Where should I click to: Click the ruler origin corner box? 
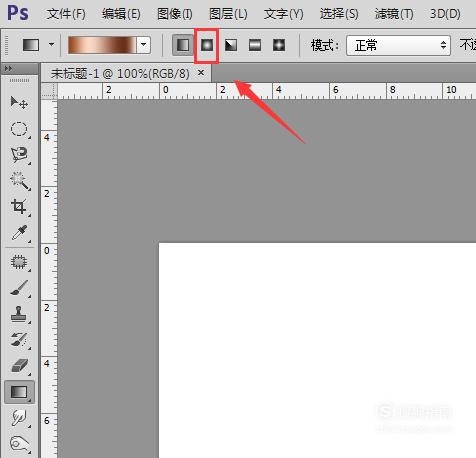coord(49,91)
